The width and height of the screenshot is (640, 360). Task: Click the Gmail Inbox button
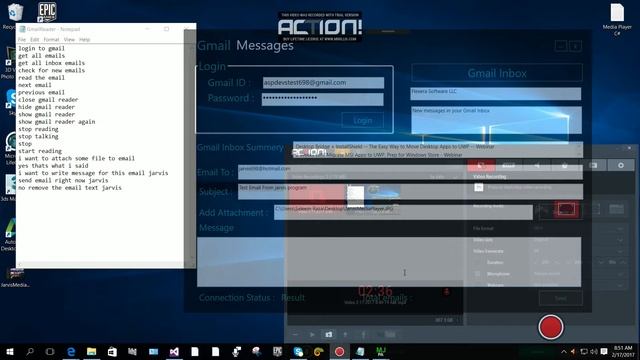pos(497,73)
